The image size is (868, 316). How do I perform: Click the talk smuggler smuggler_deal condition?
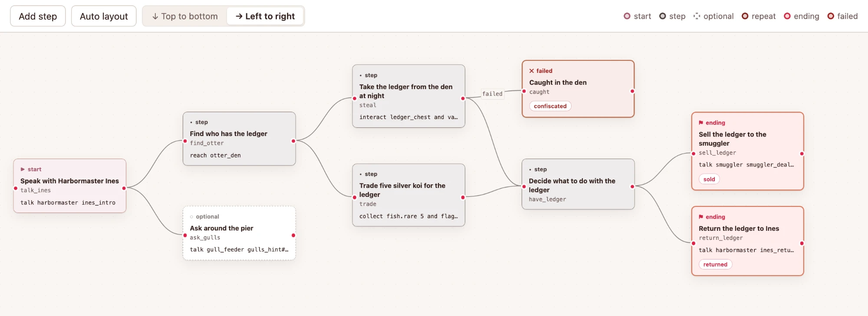tap(746, 165)
